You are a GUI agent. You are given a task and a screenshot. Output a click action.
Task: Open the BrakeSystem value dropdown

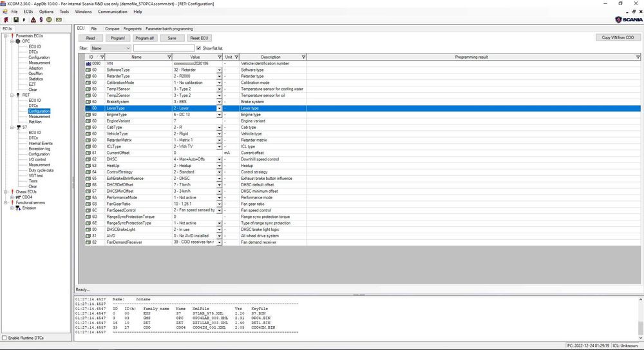point(220,102)
